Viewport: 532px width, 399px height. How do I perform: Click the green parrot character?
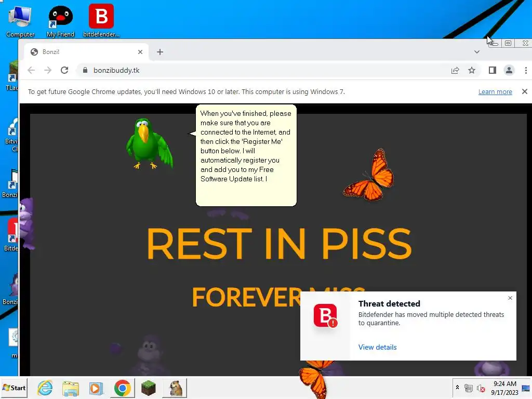click(x=149, y=143)
